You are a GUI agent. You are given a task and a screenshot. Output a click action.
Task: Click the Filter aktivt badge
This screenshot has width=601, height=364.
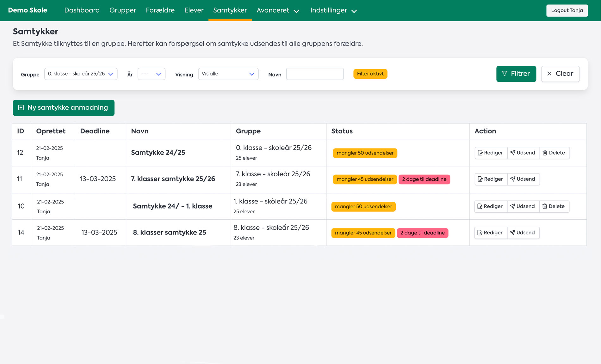370,74
